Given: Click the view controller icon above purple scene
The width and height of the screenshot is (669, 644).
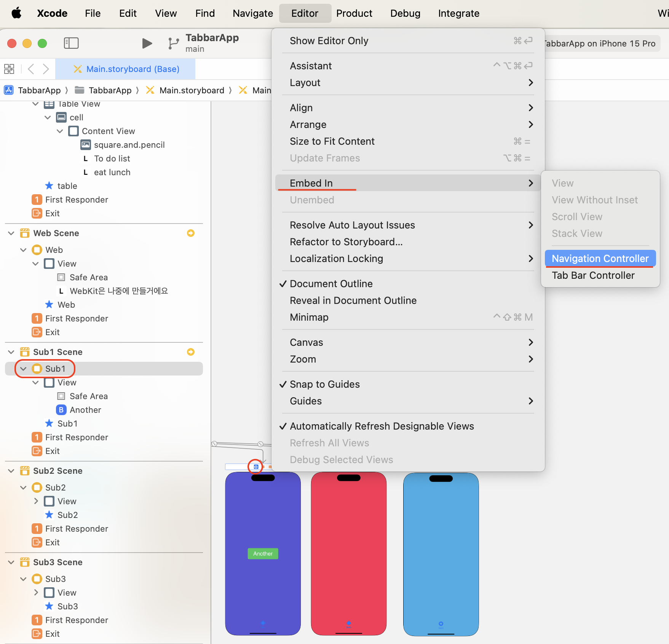Looking at the screenshot, I should (x=256, y=467).
